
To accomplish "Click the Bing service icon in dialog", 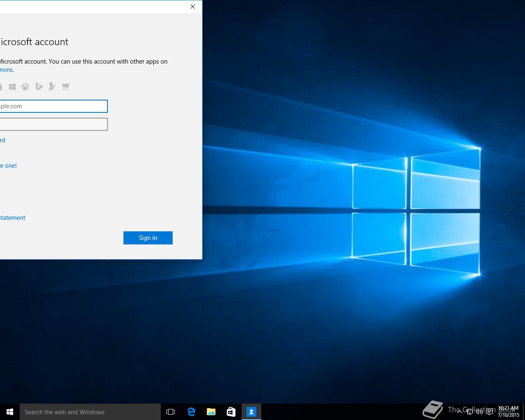I will tap(39, 86).
